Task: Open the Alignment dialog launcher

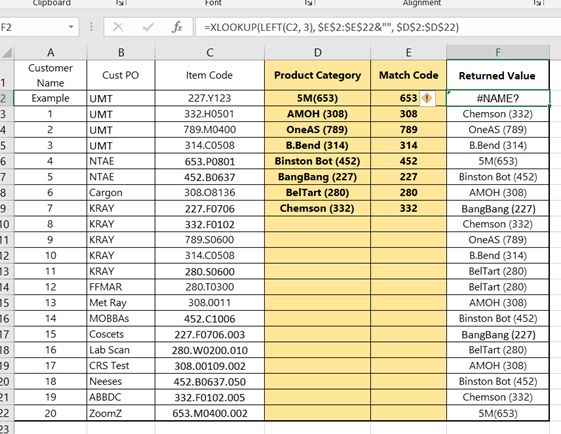Action: pos(538,3)
